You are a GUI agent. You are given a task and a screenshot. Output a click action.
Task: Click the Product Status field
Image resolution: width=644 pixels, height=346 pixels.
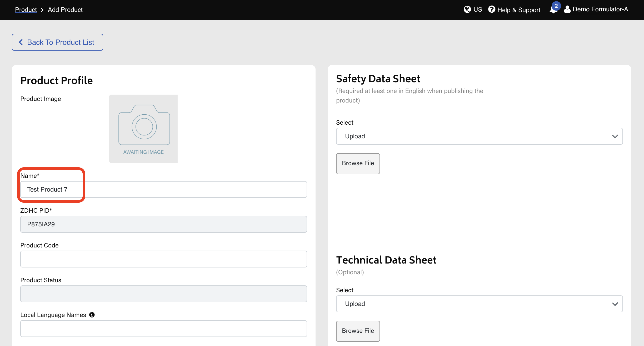tap(163, 294)
